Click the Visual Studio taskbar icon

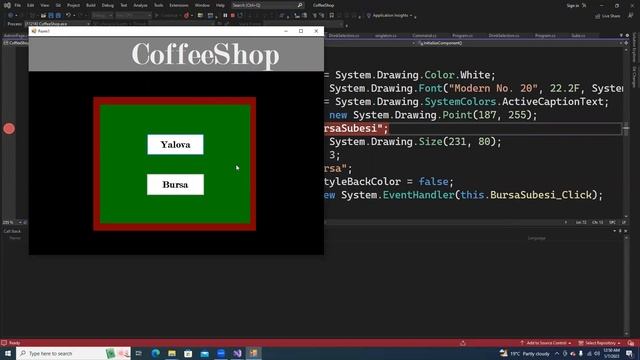238,353
